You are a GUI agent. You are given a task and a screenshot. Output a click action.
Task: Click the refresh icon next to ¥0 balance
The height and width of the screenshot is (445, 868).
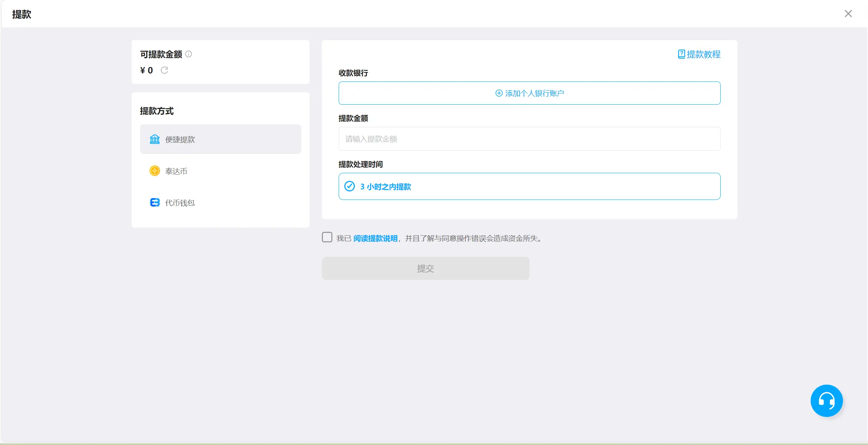[x=165, y=70]
